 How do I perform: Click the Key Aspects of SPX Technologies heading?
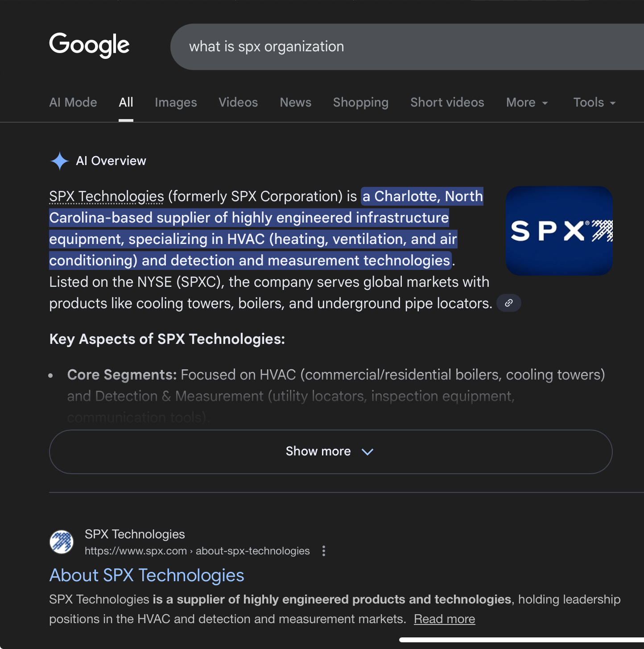167,339
